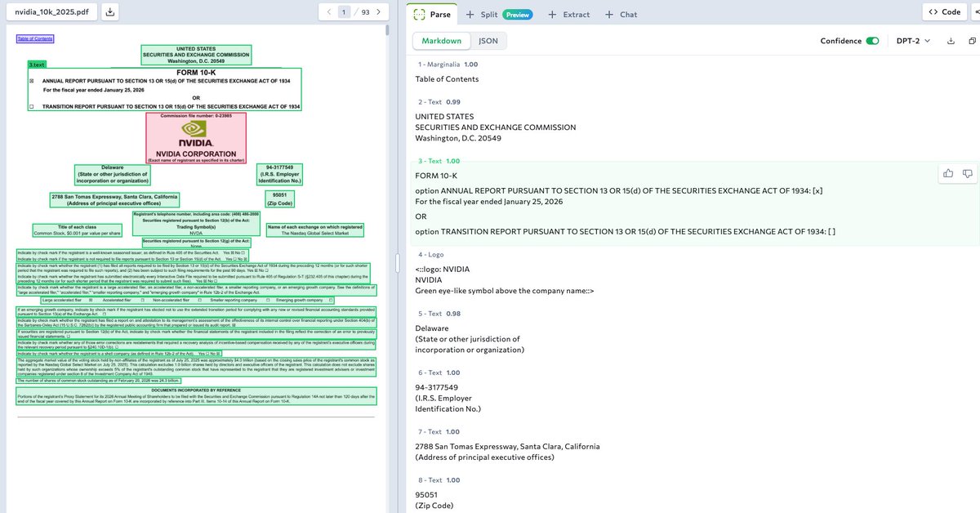Viewport: 980px width, 513px height.
Task: Select the '4 - Logo' chunk heading
Action: 430,255
